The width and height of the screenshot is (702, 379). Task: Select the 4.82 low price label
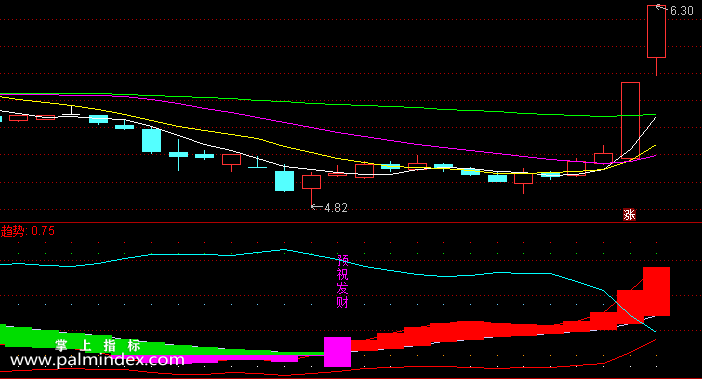tap(336, 208)
